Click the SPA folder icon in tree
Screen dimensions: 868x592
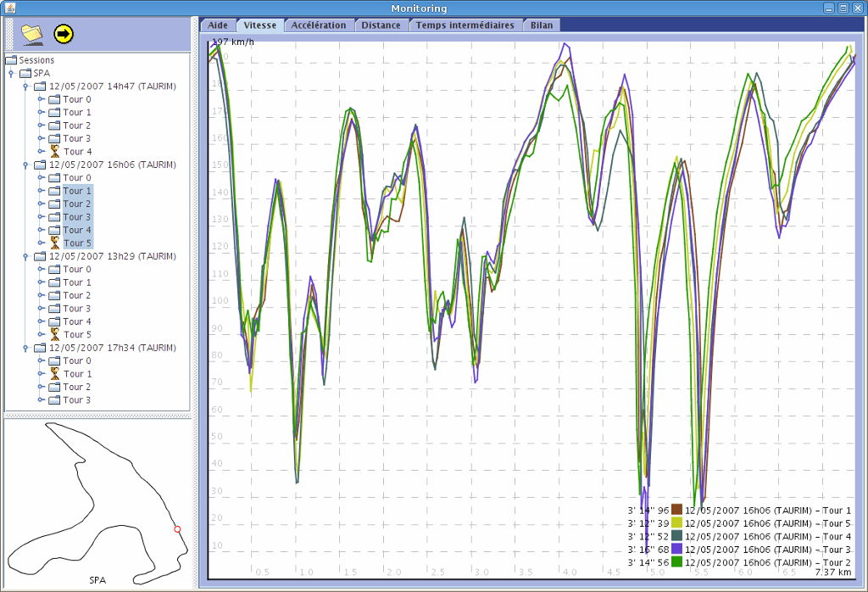(25, 73)
